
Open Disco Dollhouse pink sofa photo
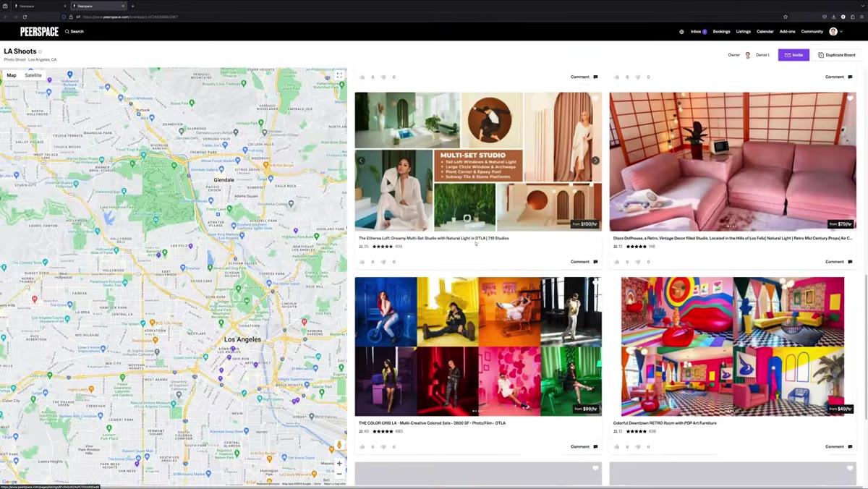(x=733, y=161)
